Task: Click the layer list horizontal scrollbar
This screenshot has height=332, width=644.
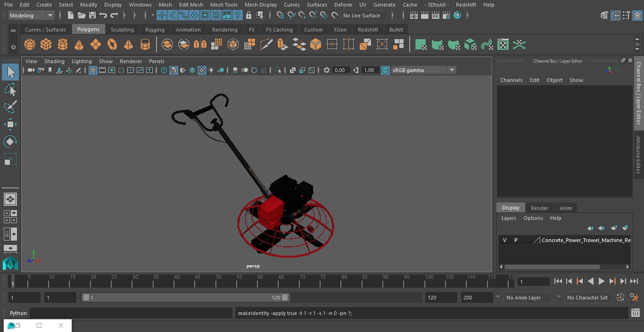Action: point(552,267)
